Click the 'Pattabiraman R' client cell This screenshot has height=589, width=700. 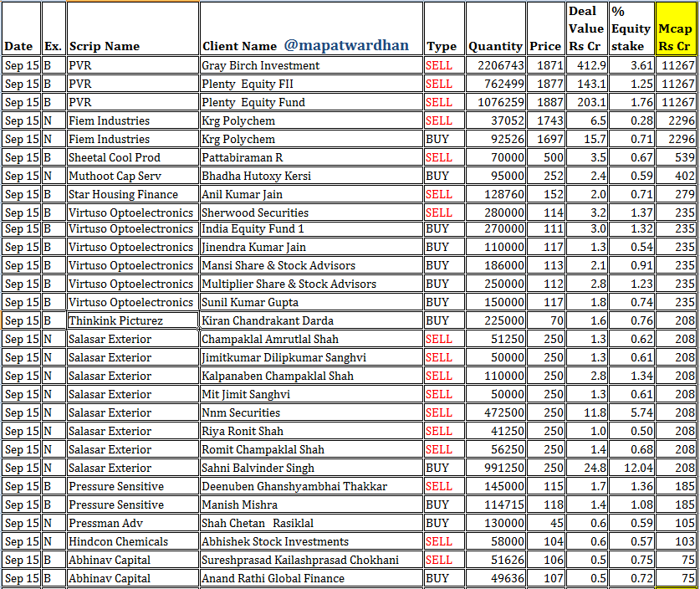click(312, 157)
